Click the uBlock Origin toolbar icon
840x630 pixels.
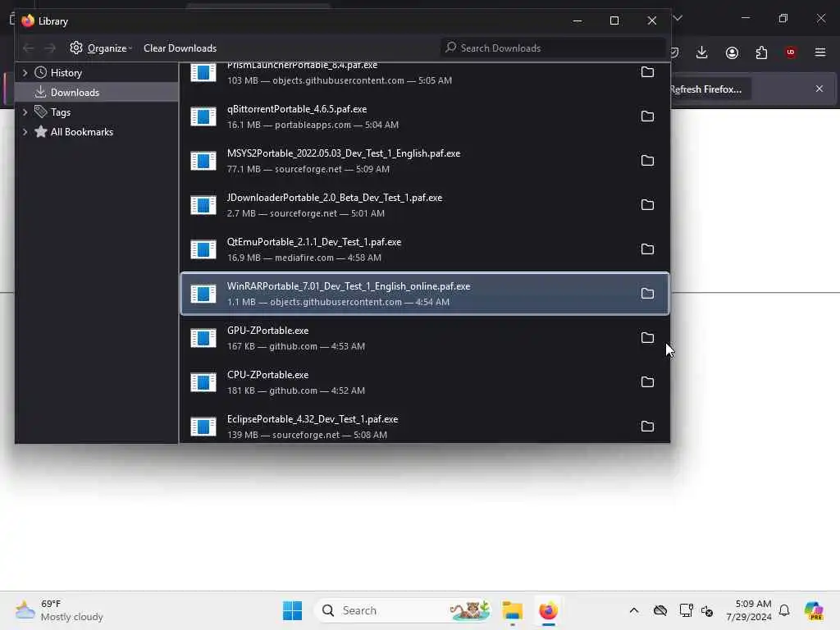791,52
